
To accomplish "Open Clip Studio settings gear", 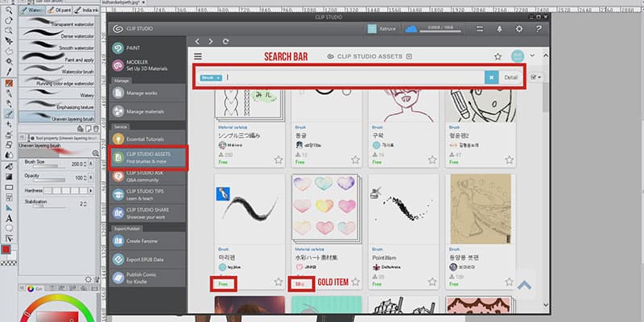I will click(x=519, y=29).
